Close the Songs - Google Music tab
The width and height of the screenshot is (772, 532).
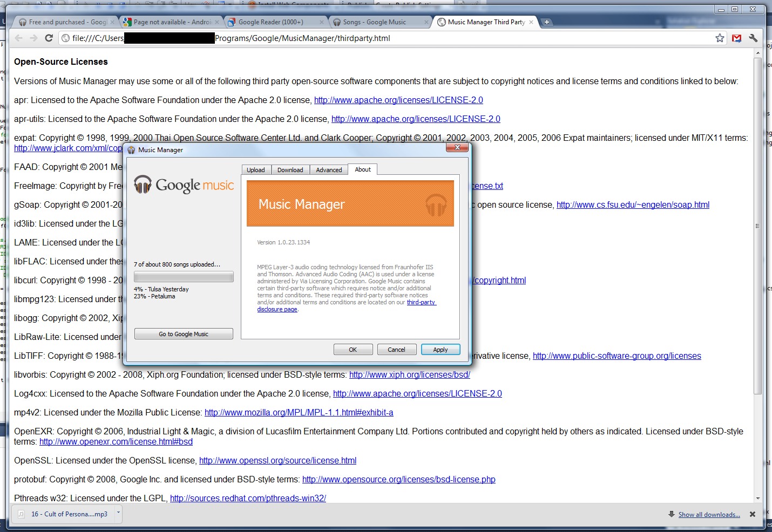426,22
